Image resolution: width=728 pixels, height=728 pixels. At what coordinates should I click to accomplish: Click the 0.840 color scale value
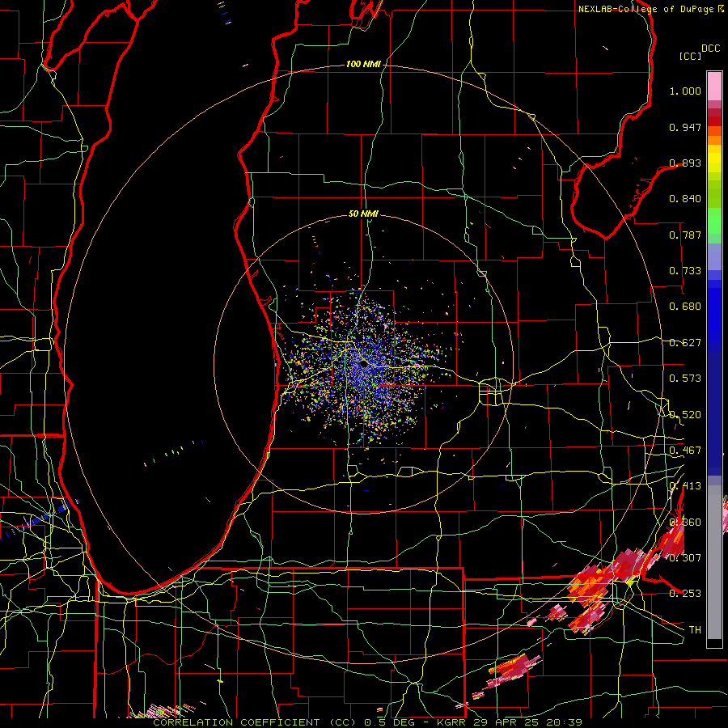[x=685, y=199]
